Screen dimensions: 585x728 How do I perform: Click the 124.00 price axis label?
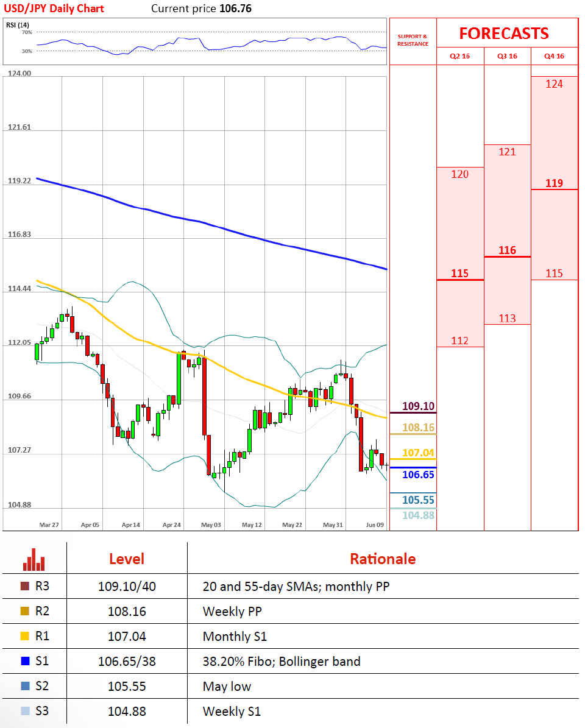(19, 73)
